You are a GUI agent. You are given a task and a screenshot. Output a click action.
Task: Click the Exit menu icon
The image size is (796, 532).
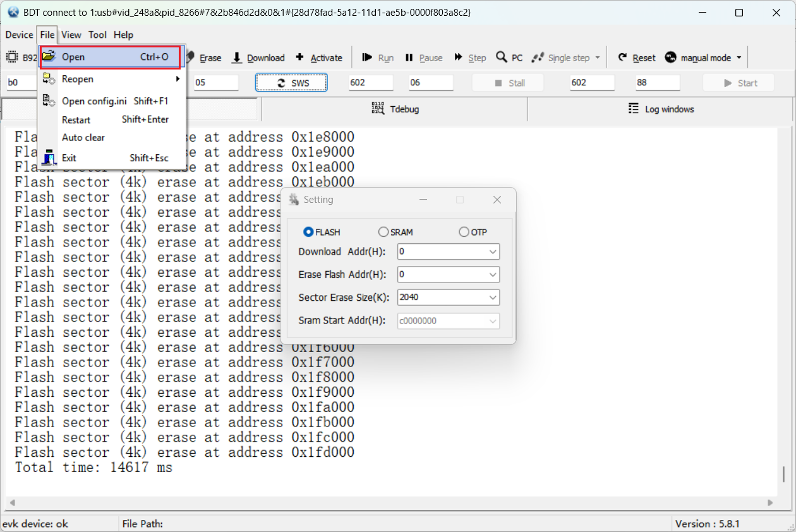click(x=49, y=158)
